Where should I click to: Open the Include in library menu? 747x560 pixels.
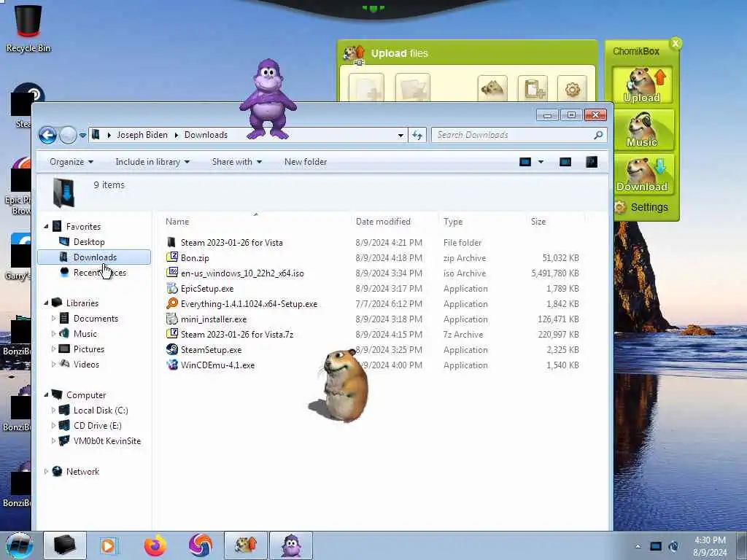[x=152, y=162]
